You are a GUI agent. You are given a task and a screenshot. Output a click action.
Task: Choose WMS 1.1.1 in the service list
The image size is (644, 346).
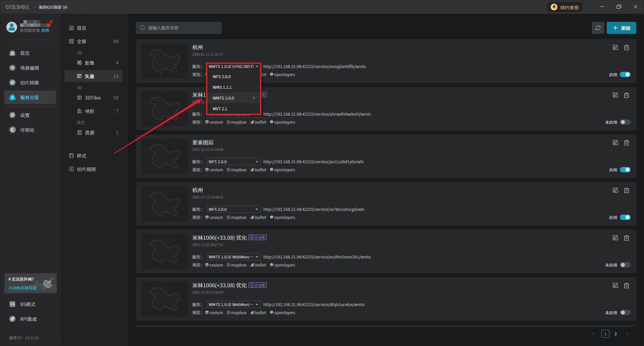tap(222, 88)
